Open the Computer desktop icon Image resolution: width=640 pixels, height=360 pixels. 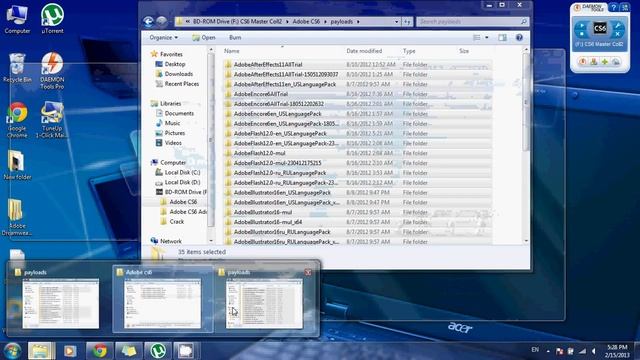pos(17,19)
